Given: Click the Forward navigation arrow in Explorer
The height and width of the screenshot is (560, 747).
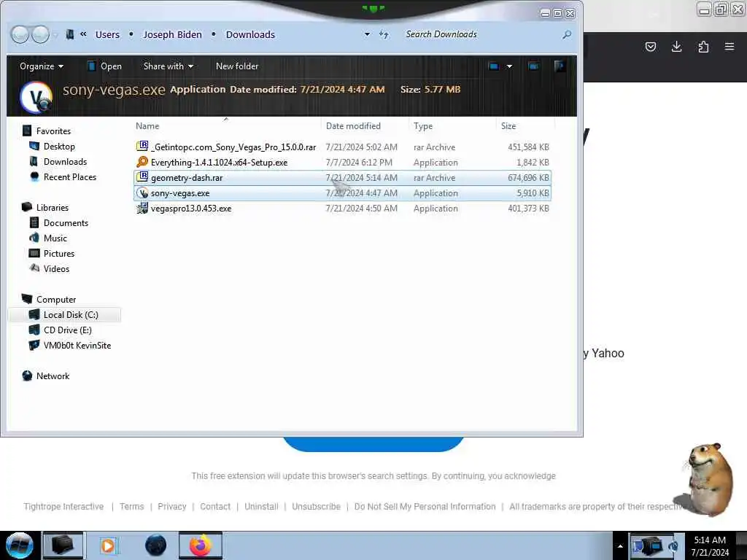Looking at the screenshot, I should pyautogui.click(x=40, y=34).
